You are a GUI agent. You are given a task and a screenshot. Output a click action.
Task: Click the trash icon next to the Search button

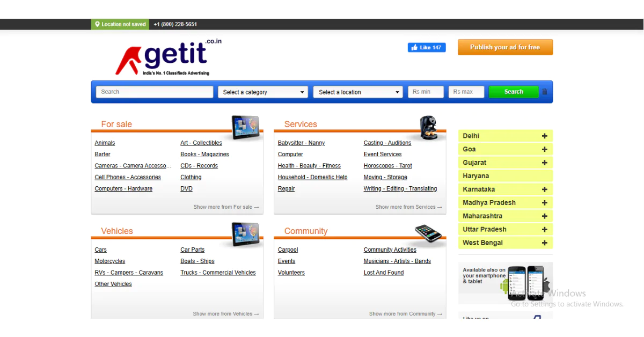544,92
